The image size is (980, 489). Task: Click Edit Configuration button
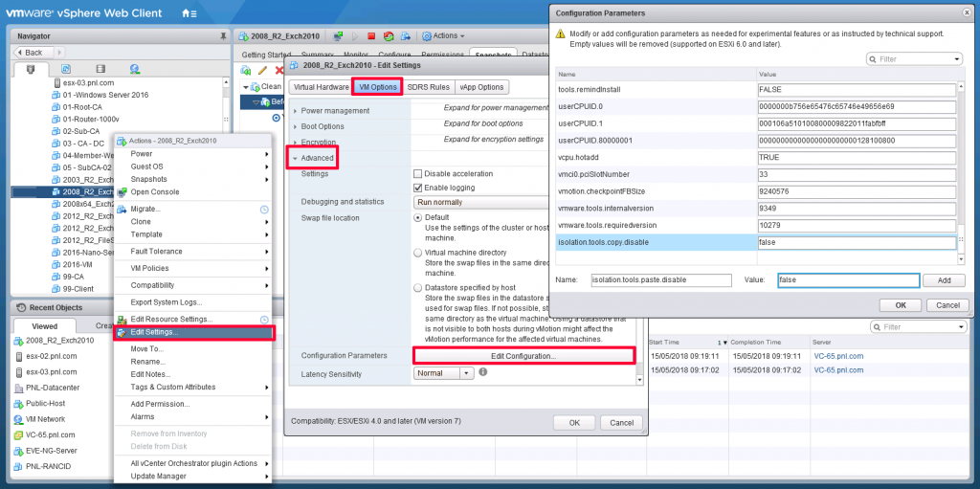pyautogui.click(x=523, y=356)
